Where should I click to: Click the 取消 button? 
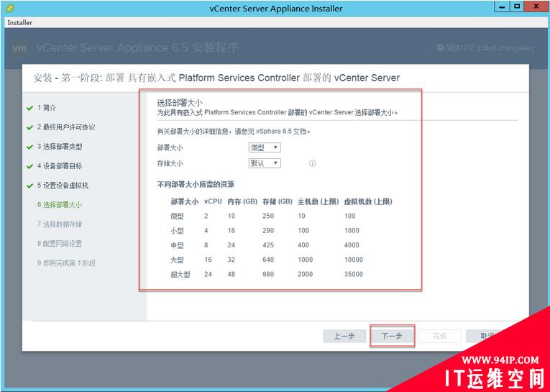click(487, 336)
